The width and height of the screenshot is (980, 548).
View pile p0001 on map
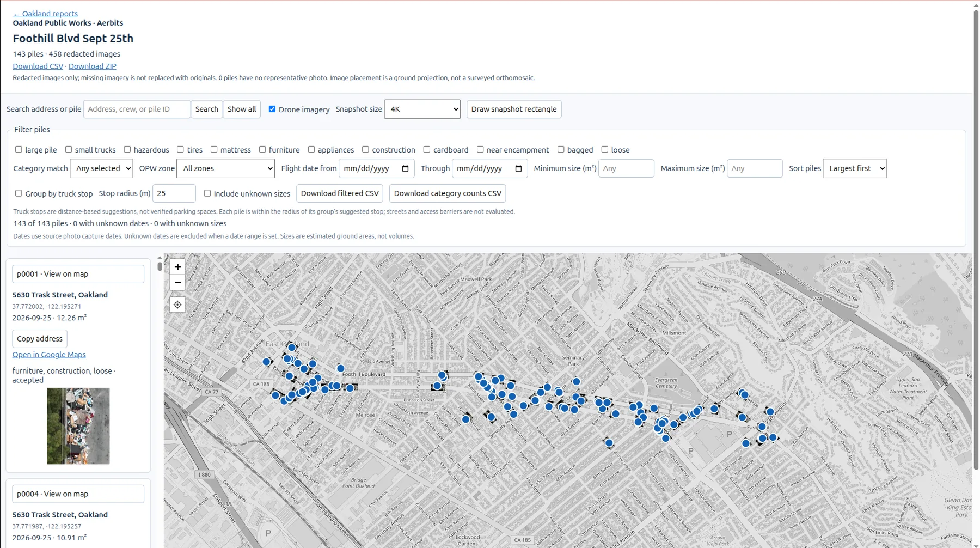[78, 274]
